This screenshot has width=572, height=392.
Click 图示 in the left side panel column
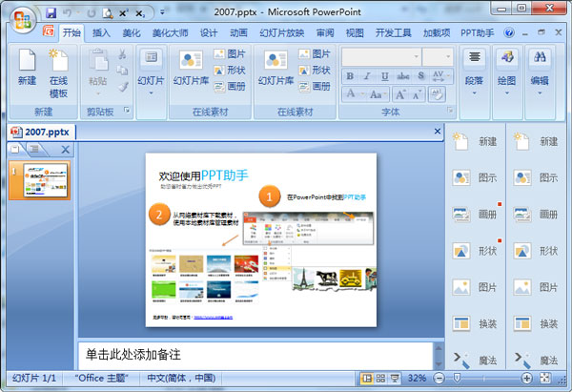click(475, 177)
